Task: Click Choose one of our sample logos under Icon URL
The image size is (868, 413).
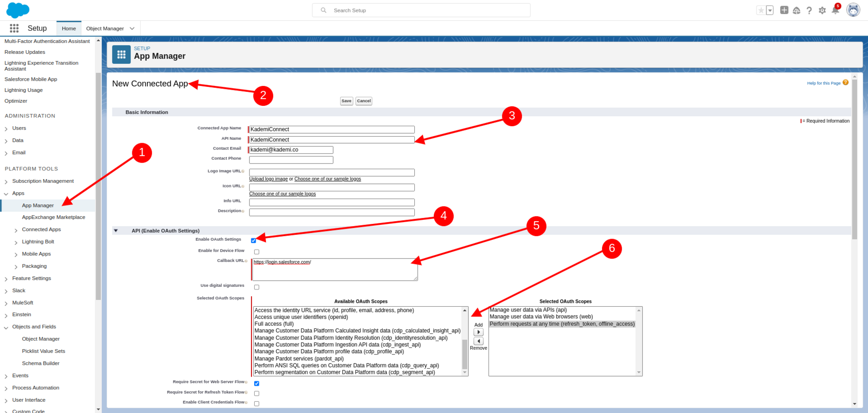Action: click(x=282, y=194)
